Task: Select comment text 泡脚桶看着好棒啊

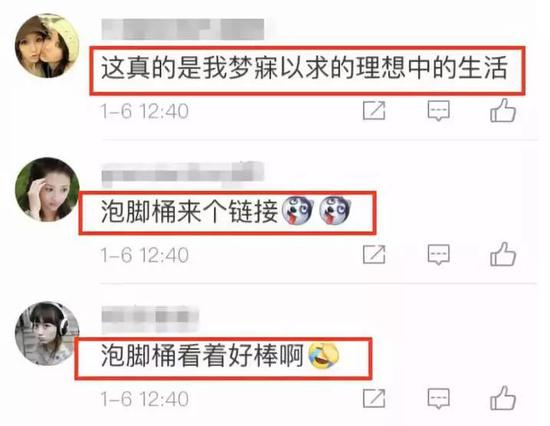Action: [202, 355]
